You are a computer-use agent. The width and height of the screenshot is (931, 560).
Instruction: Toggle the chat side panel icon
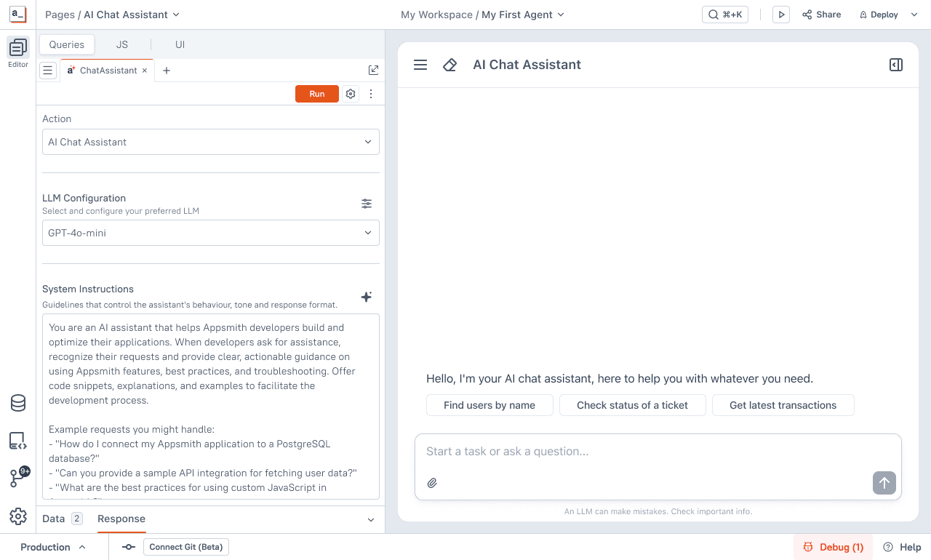pyautogui.click(x=896, y=65)
